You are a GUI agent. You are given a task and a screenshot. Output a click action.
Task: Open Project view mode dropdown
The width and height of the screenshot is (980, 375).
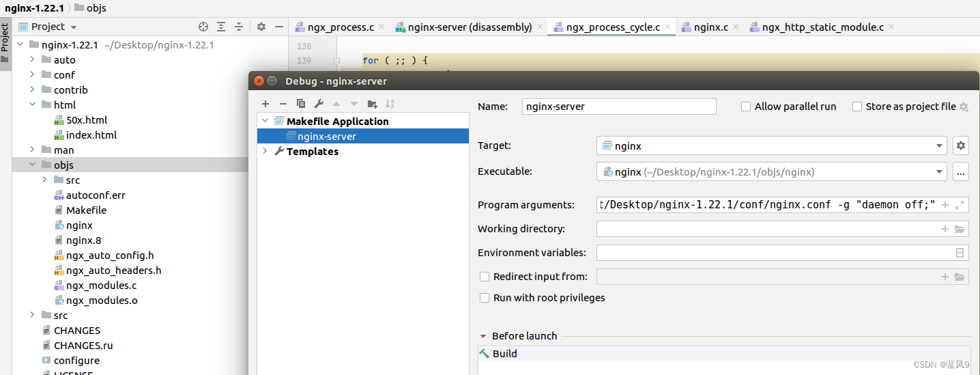coord(74,27)
